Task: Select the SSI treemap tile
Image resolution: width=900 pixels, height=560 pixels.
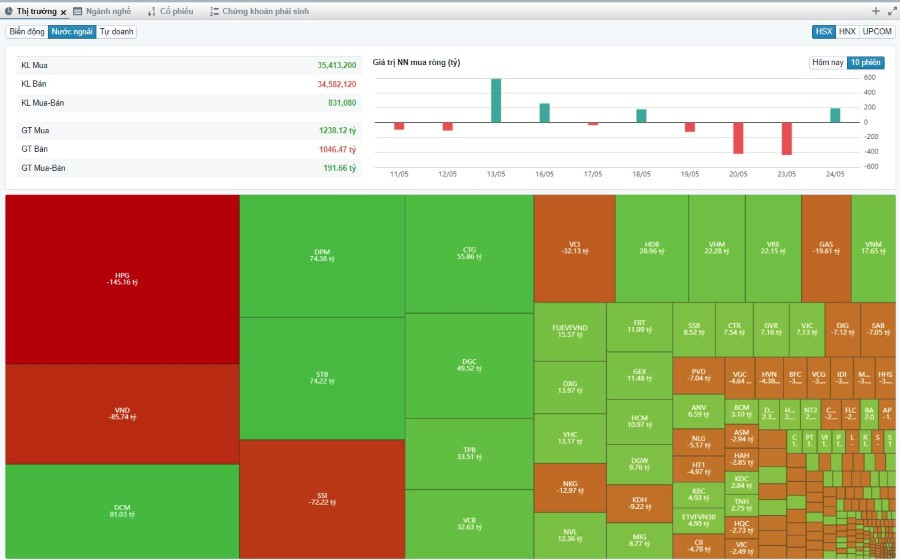Action: pyautogui.click(x=322, y=499)
